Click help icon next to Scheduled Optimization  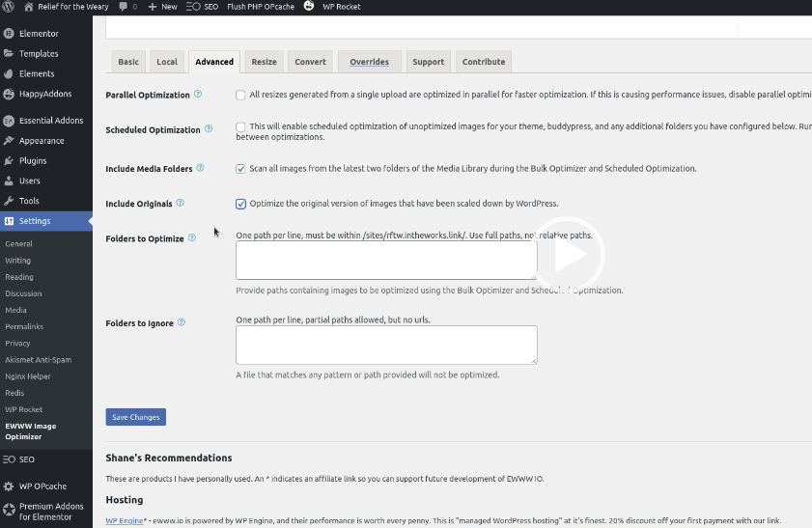[209, 129]
